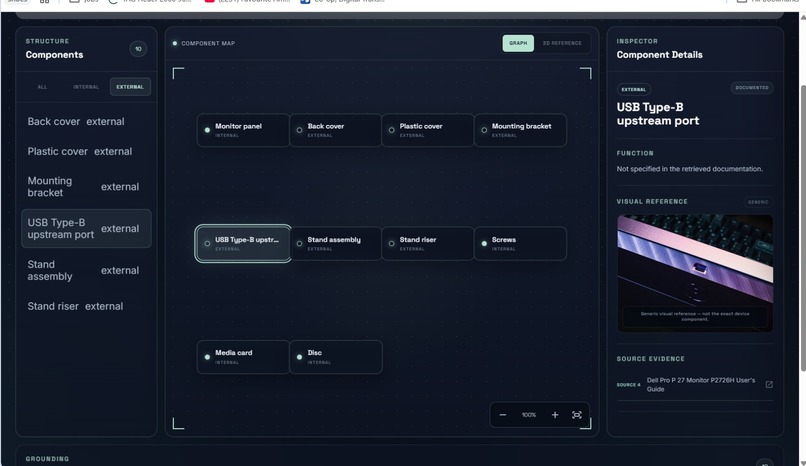Click the Monitor panel graph node
806x466 pixels.
click(x=243, y=130)
